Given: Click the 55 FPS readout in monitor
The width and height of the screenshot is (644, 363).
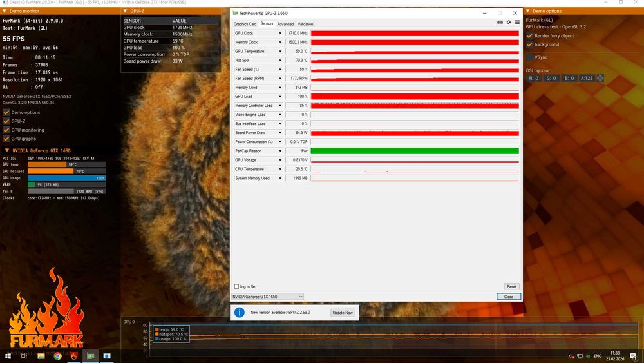Looking at the screenshot, I should pos(14,39).
